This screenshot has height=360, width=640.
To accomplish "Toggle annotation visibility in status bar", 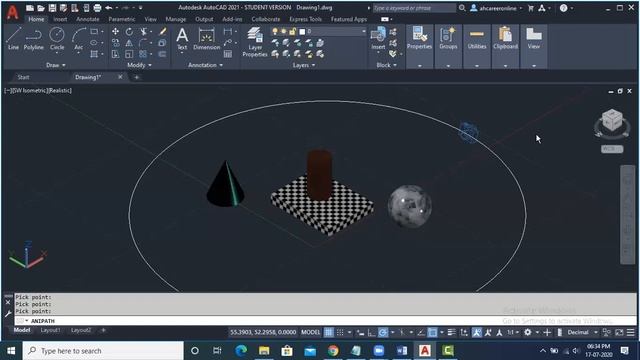I will click(477, 332).
